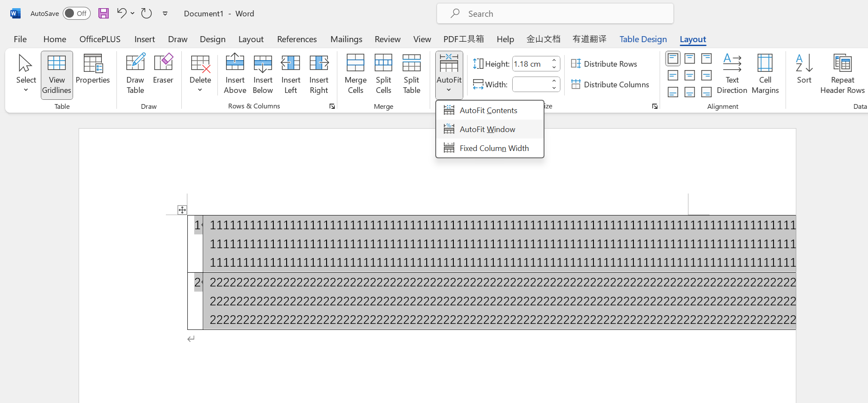The height and width of the screenshot is (403, 868).
Task: Choose AutoFit Window from menu
Action: [x=487, y=129]
